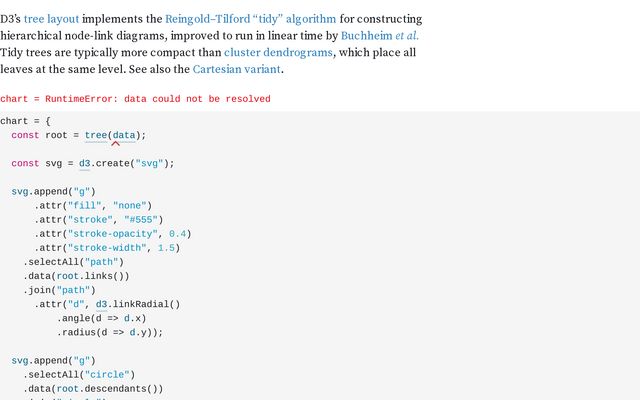The image size is (640, 400).
Task: Open the Buchheim et al. reference link
Action: [380, 36]
